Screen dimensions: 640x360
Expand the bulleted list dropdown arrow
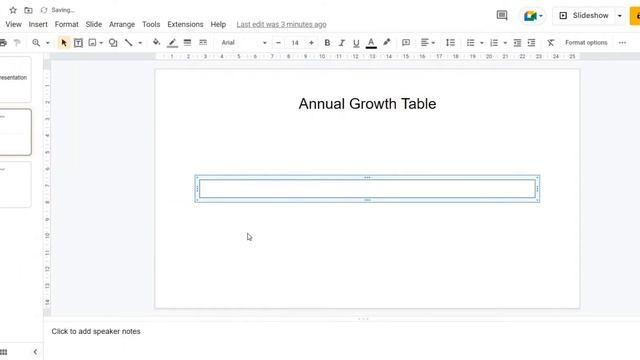482,43
